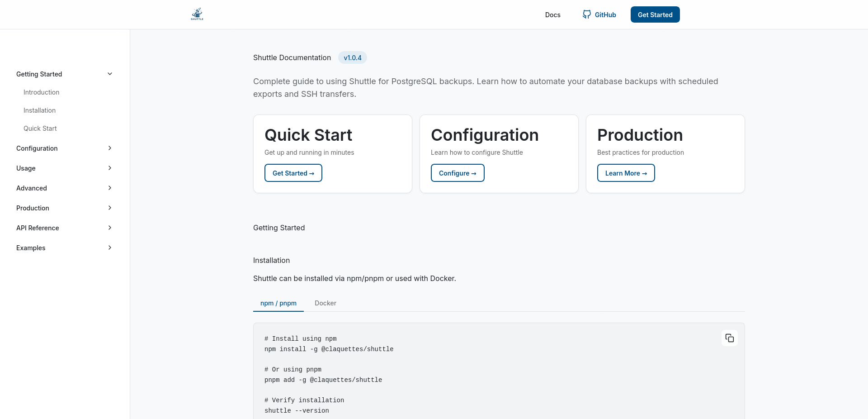Image resolution: width=868 pixels, height=419 pixels.
Task: Click the Shuttle logo in the header
Action: [197, 14]
